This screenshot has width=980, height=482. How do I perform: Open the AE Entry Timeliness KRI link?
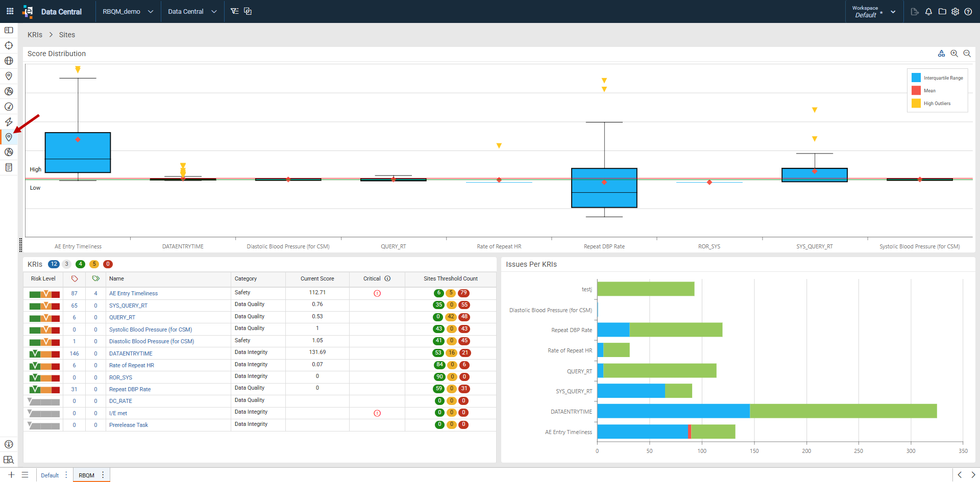click(133, 293)
